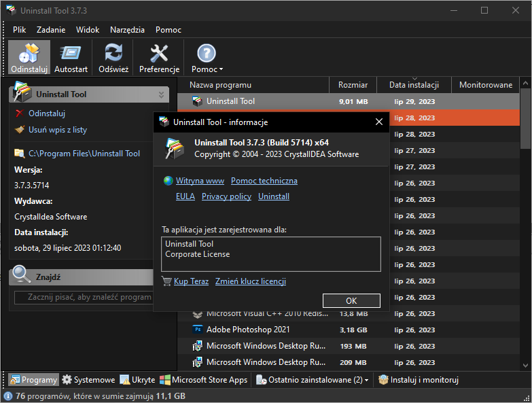Open Ostatnio zainstalowane (2) dropdown
The width and height of the screenshot is (532, 403).
pos(312,380)
